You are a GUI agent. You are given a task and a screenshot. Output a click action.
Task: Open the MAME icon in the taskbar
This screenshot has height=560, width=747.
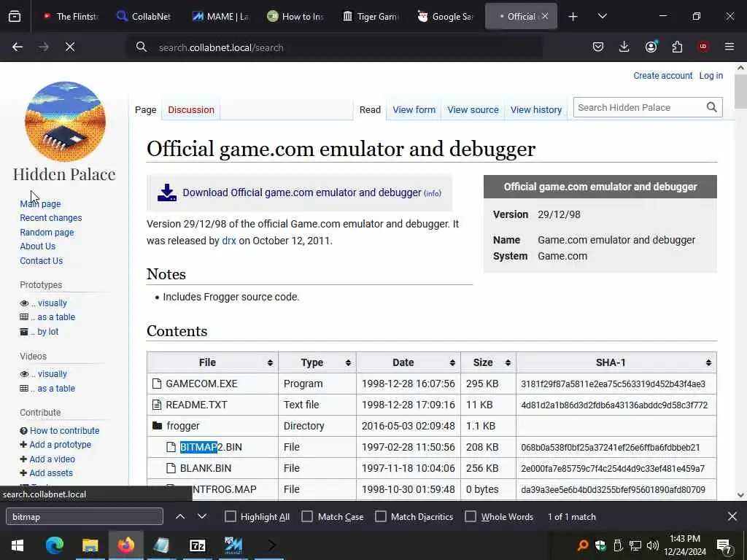[233, 545]
